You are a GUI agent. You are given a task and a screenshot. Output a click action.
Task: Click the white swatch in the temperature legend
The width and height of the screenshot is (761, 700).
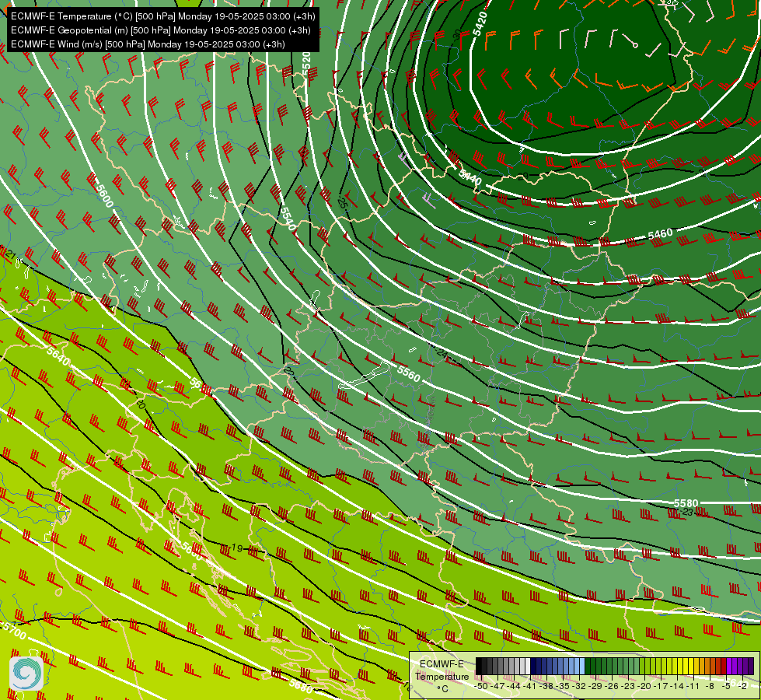(528, 666)
